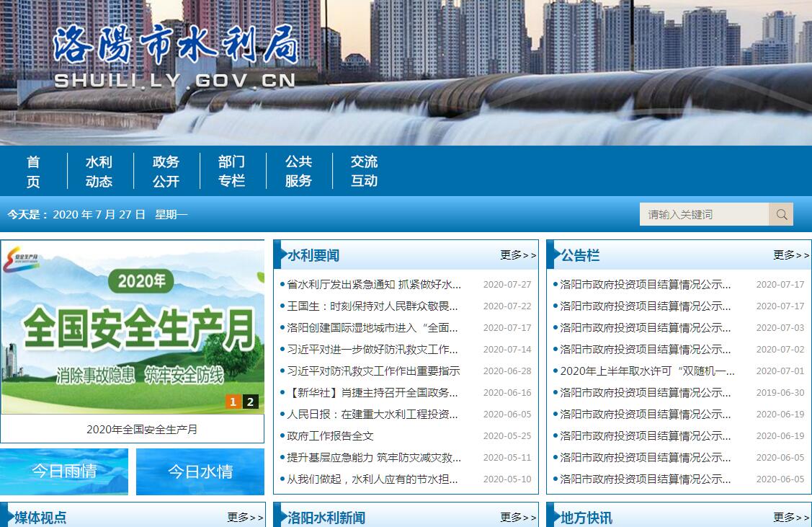Expand 更多 in 洛阳水利新闻 section
The height and width of the screenshot is (527, 812).
tap(518, 517)
